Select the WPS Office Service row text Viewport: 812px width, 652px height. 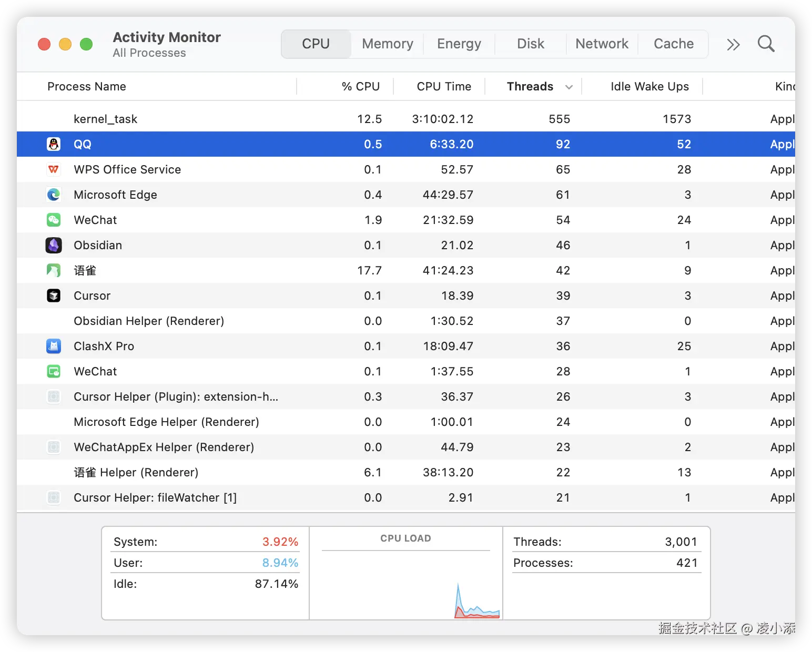pyautogui.click(x=127, y=169)
